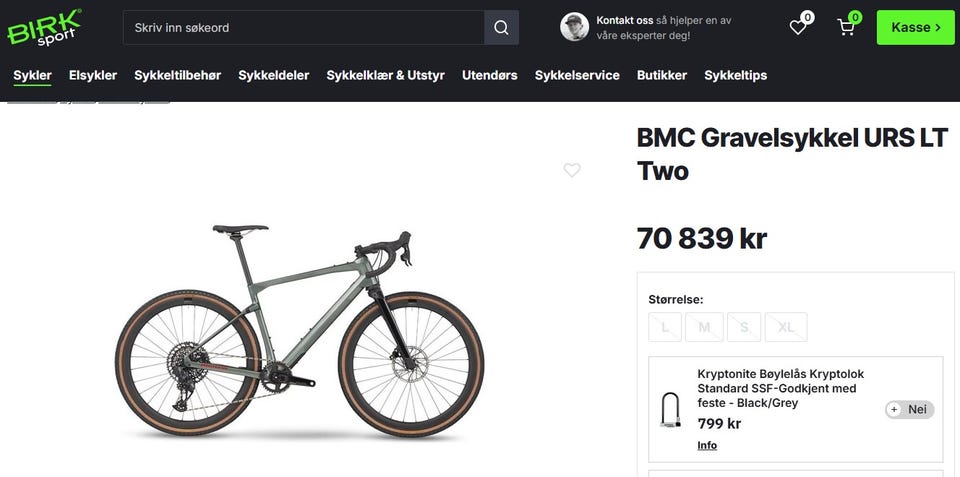960x477 pixels.
Task: Select size L
Action: [x=665, y=327]
